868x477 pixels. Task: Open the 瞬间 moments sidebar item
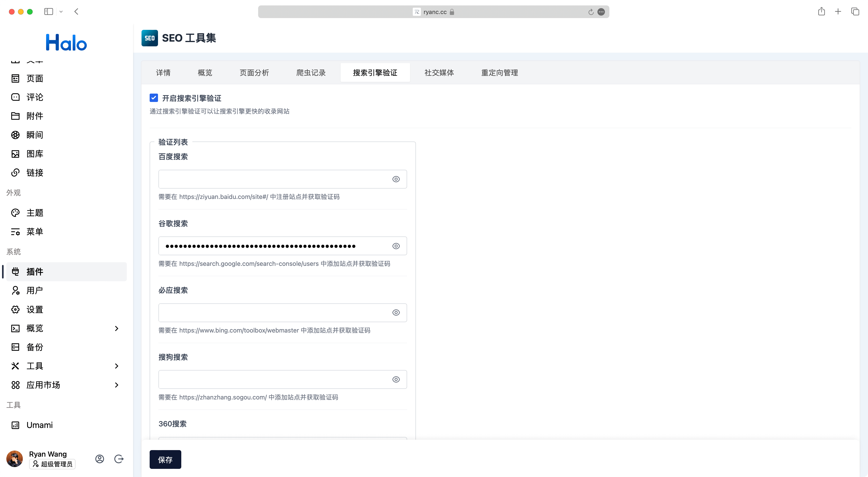click(x=35, y=135)
